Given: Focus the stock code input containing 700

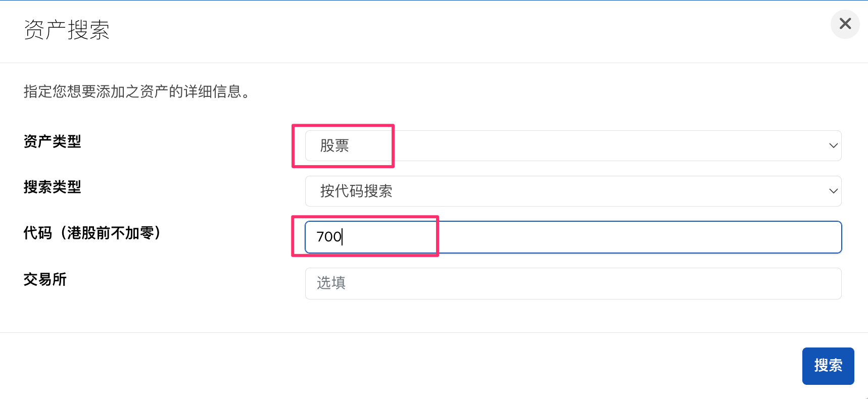Looking at the screenshot, I should pos(573,237).
